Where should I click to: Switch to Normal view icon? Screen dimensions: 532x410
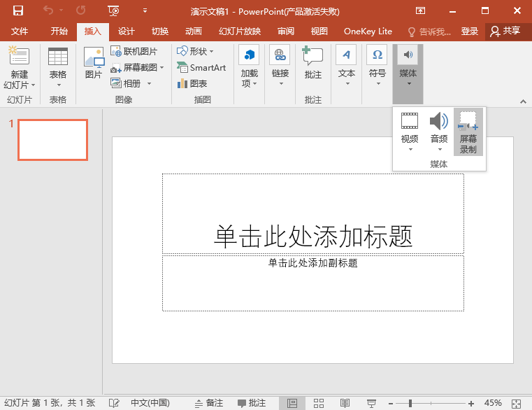(292, 403)
